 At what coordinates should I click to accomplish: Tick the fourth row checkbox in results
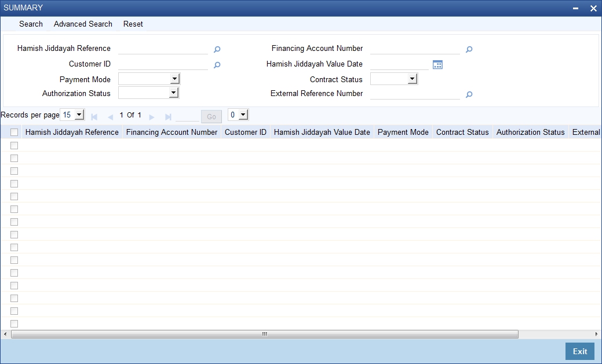click(14, 183)
